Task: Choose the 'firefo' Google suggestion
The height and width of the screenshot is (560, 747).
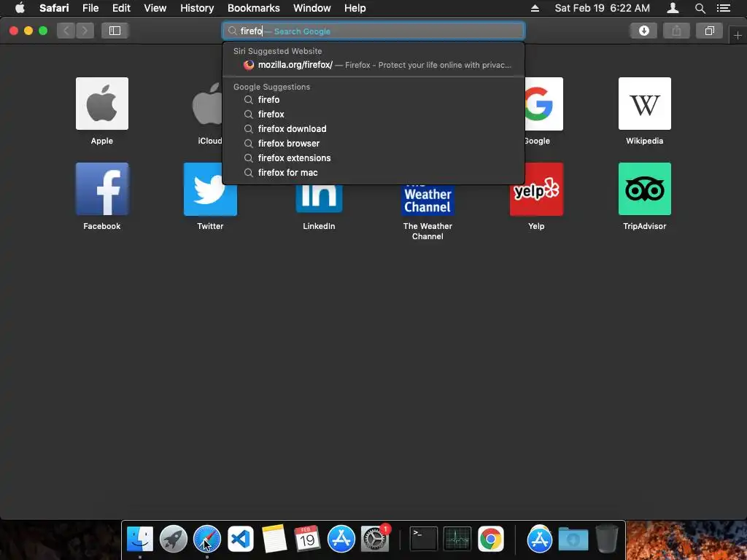Action: pos(373,99)
